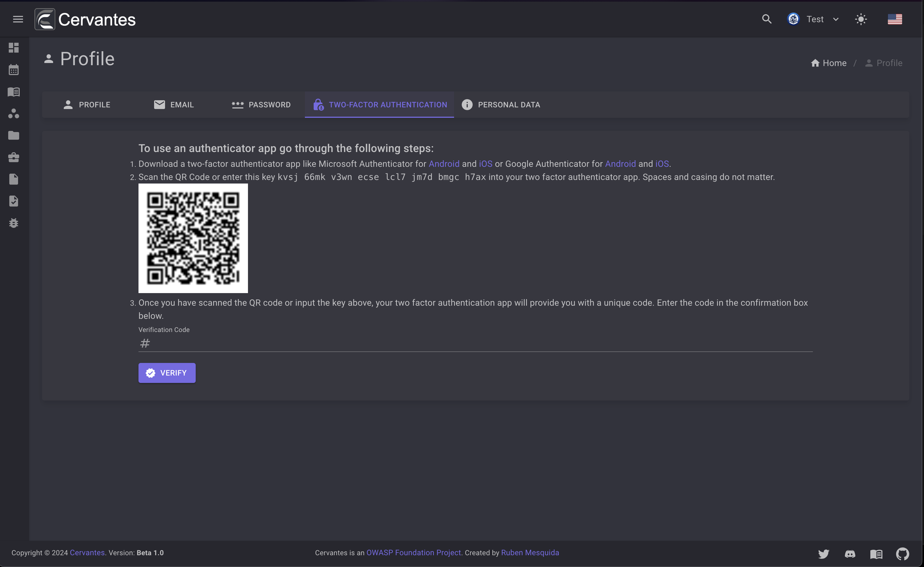Viewport: 924px width, 567px height.
Task: Click the Test user avatar
Action: [793, 19]
